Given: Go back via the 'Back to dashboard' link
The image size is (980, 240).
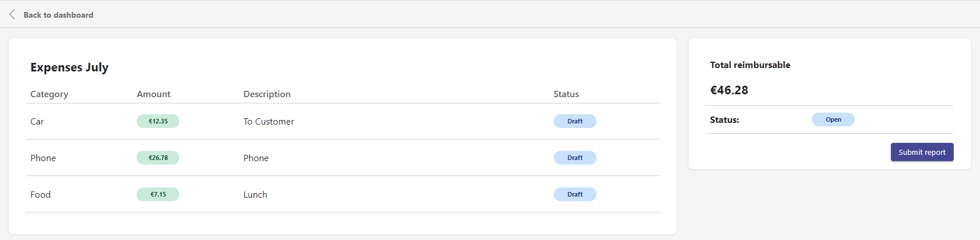Looking at the screenshot, I should (x=58, y=15).
